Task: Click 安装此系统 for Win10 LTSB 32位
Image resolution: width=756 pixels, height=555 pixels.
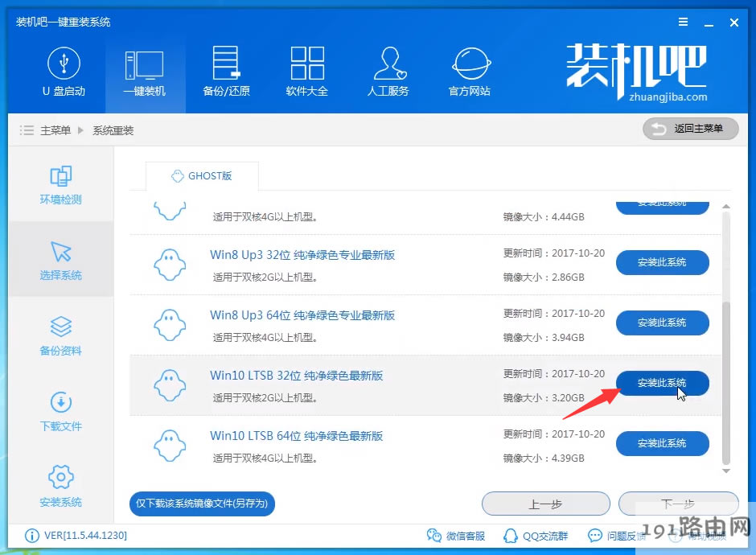Action: click(662, 384)
